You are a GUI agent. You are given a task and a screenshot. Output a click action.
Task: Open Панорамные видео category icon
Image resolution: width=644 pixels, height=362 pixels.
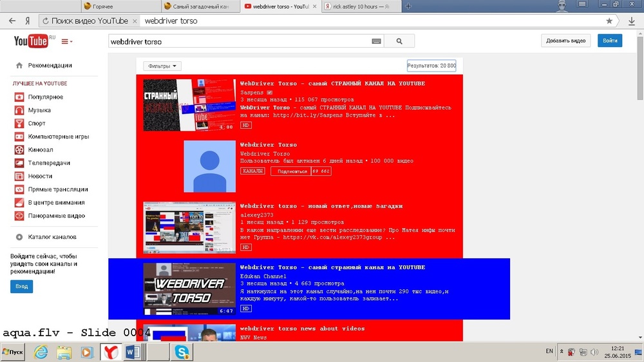tap(19, 216)
